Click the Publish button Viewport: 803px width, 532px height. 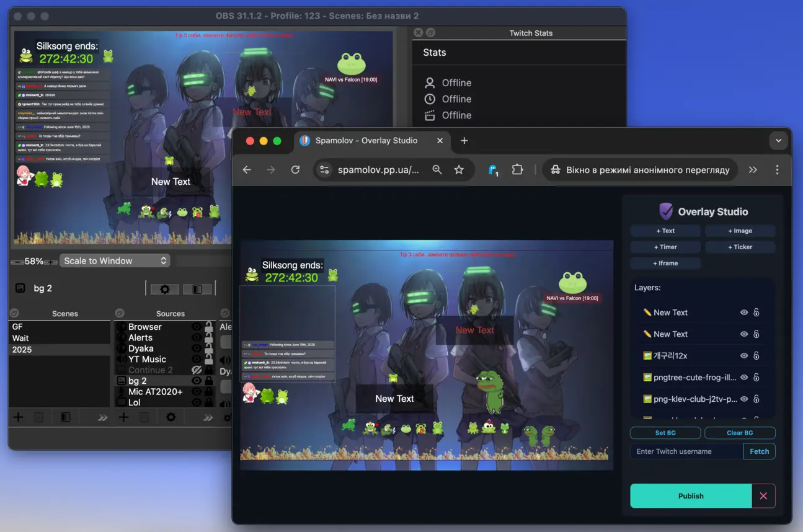(690, 495)
